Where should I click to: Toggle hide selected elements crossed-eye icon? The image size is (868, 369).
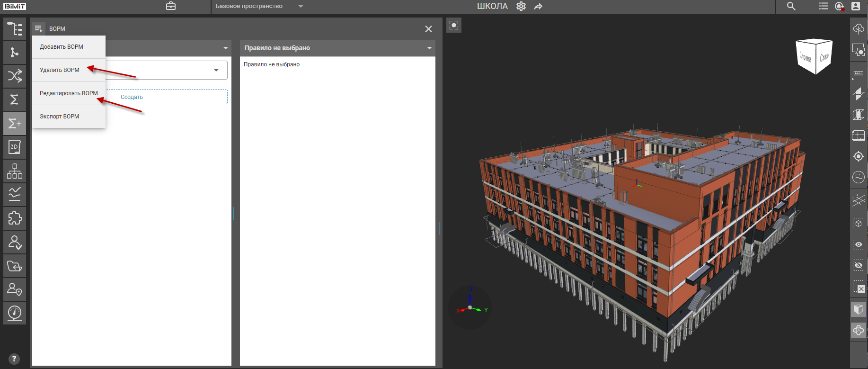[x=858, y=265]
